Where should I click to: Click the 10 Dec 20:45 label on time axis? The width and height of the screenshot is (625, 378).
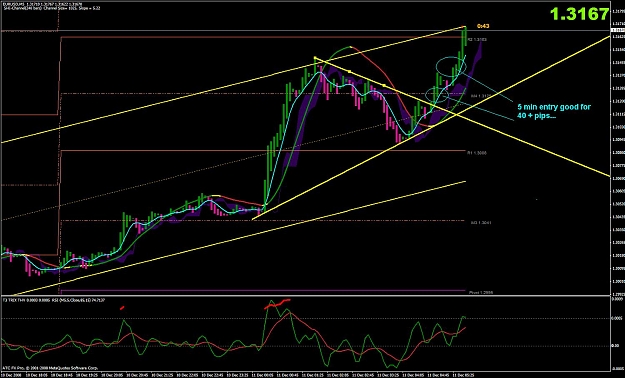coord(137,374)
